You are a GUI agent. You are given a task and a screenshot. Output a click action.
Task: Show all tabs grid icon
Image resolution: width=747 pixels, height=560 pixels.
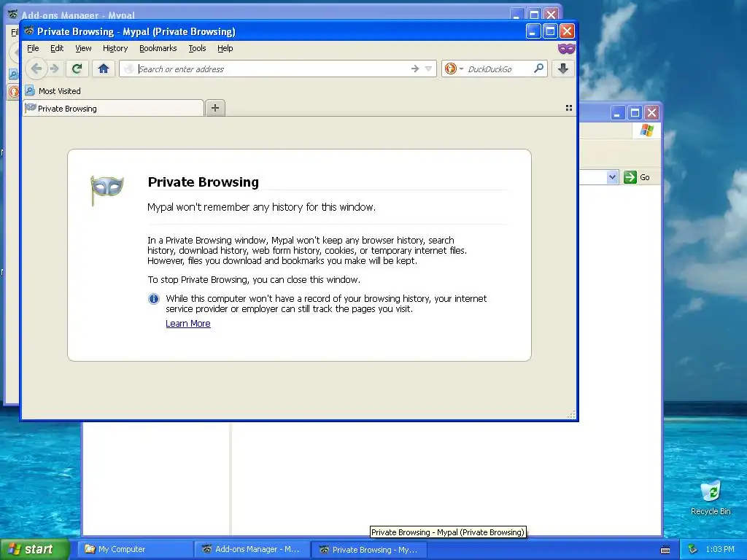569,108
